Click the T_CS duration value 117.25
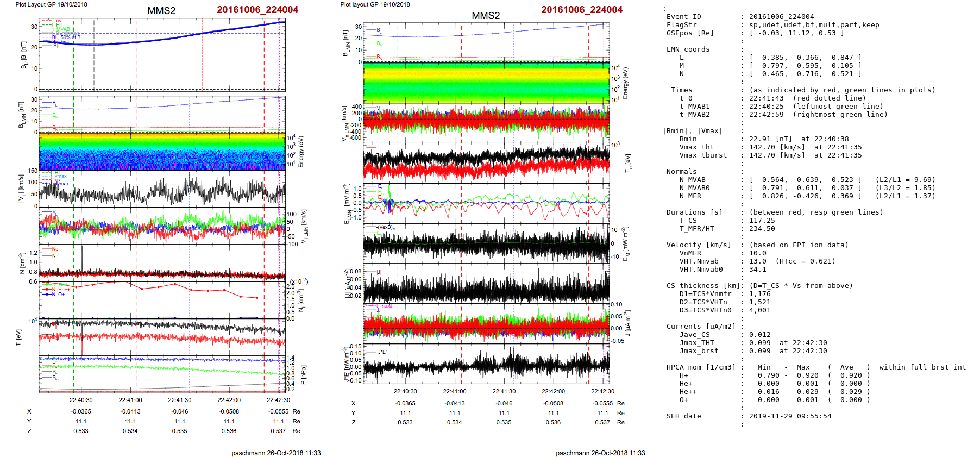 [762, 221]
